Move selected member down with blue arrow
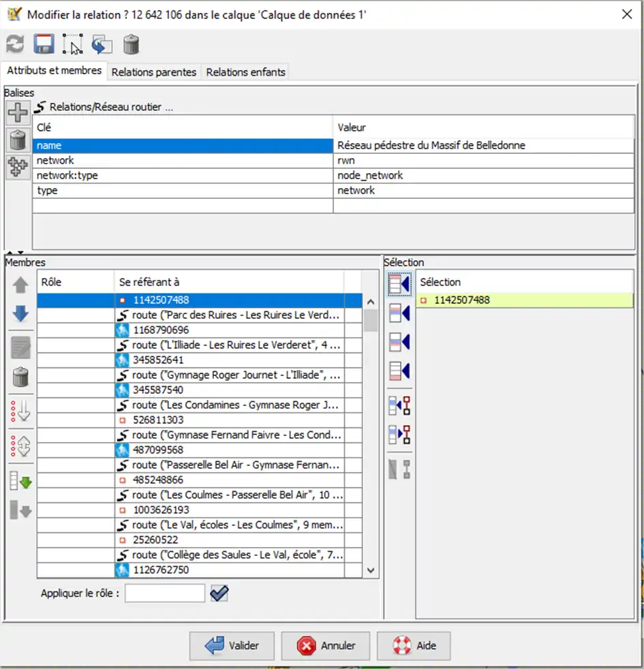 coord(20,313)
